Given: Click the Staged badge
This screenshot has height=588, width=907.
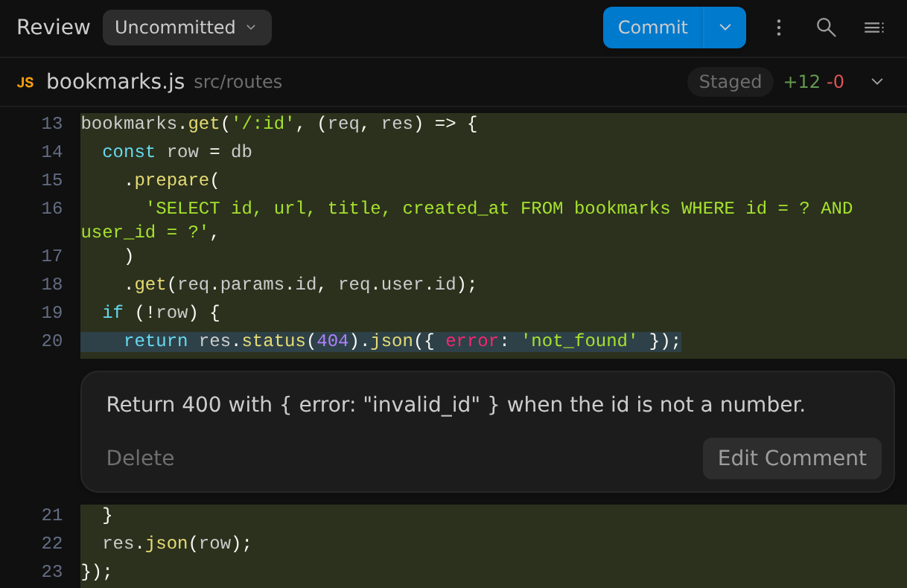Looking at the screenshot, I should 730,82.
